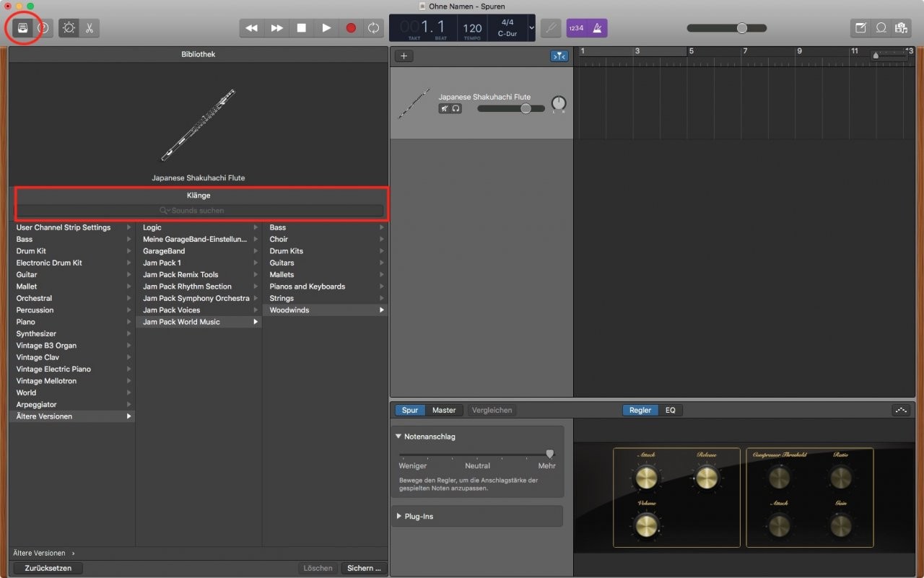Open the Library panel icon

22,28
